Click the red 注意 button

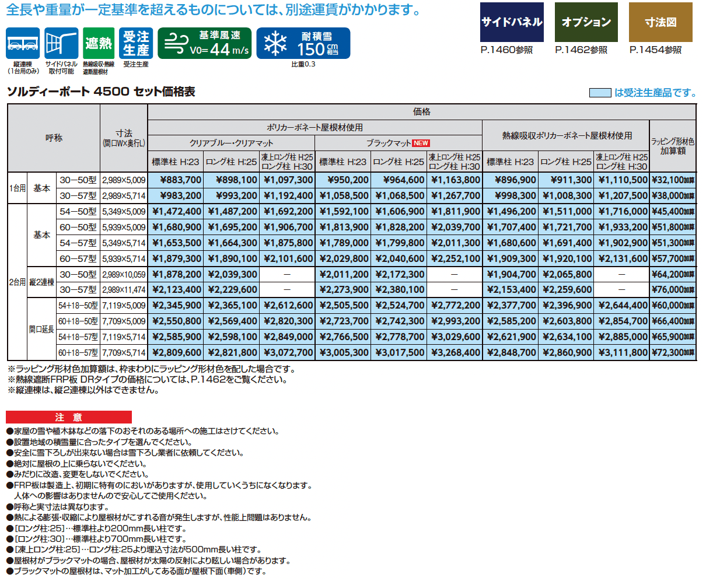(x=68, y=417)
